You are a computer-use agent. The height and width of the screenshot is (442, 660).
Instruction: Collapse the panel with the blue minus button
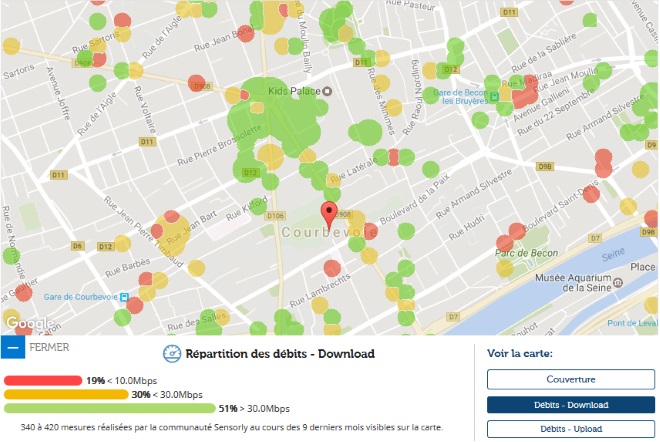[12, 348]
